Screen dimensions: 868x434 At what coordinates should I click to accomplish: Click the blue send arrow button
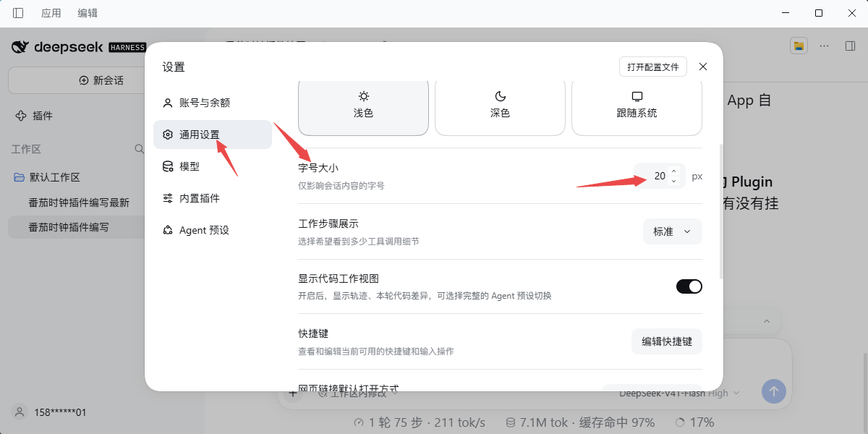[774, 391]
